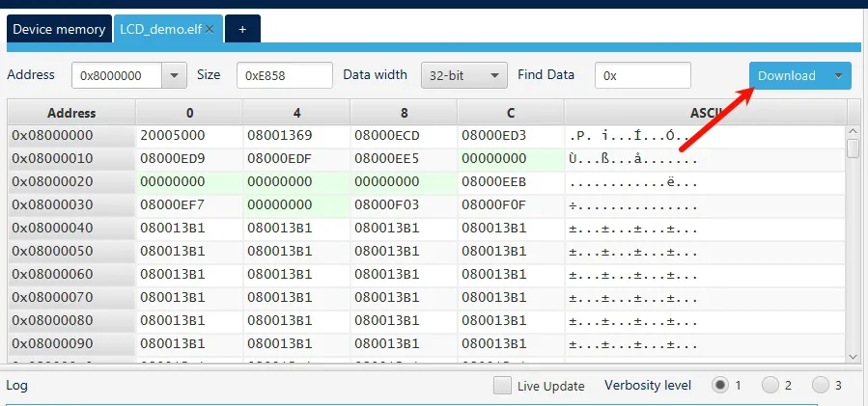
Task: Select address row 0x08000040
Action: coord(71,228)
